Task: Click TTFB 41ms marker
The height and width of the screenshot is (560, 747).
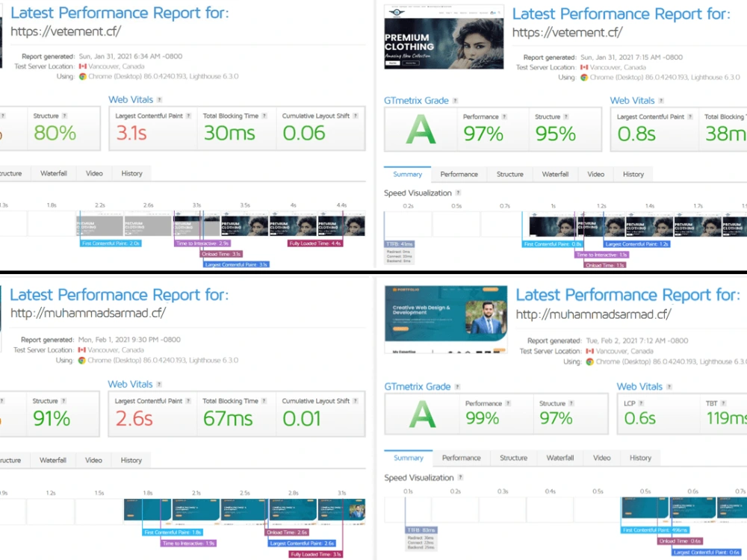Action: [x=399, y=244]
